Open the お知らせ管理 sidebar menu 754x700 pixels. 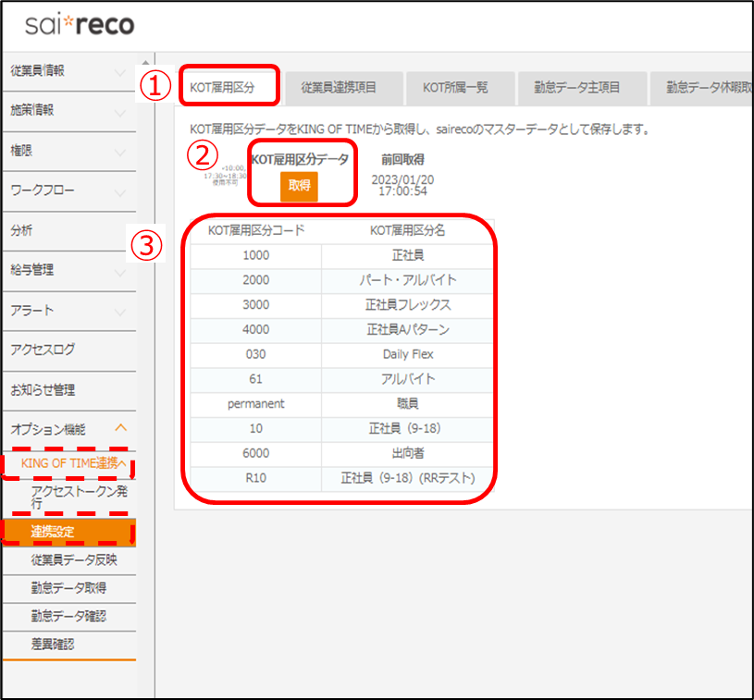click(x=69, y=390)
